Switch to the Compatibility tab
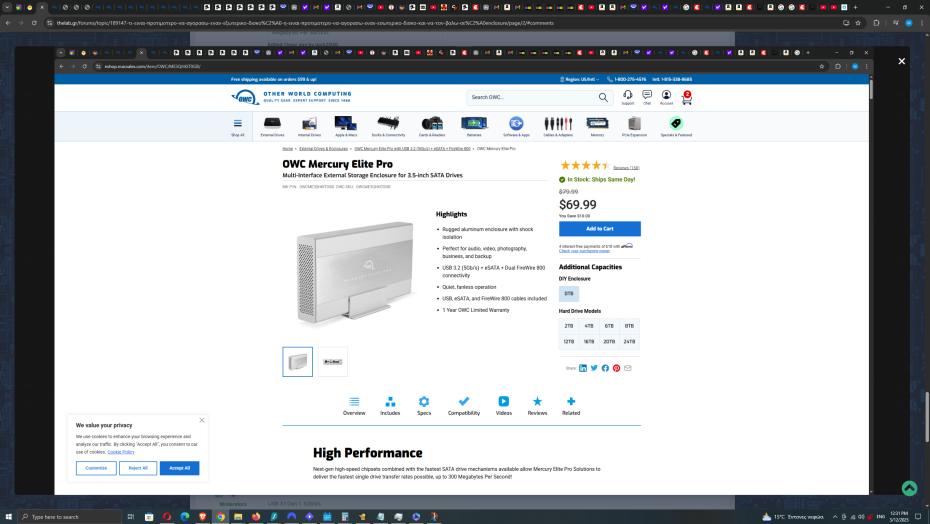Image resolution: width=930 pixels, height=524 pixels. (x=464, y=406)
